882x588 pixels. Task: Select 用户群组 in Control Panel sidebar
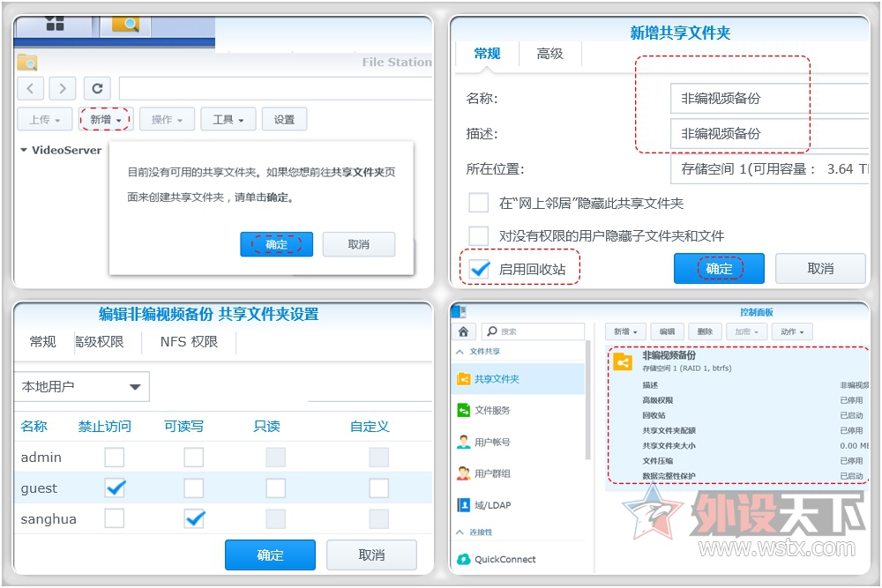point(518,473)
